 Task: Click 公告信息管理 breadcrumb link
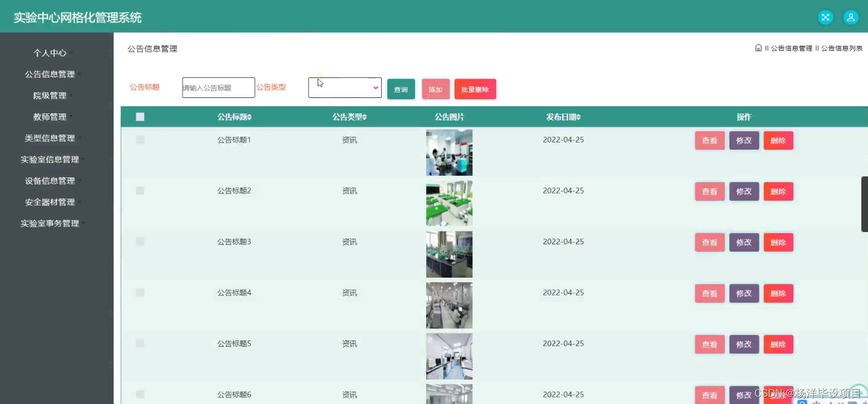coord(792,48)
